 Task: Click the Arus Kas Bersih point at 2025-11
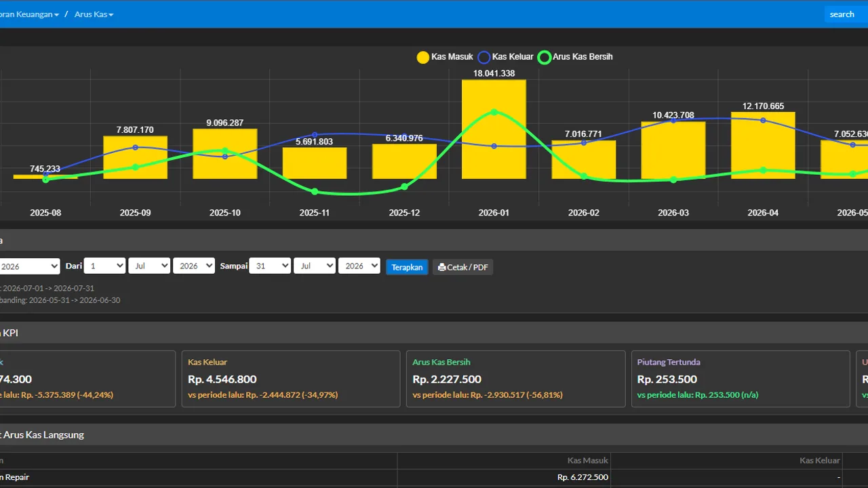click(x=315, y=191)
